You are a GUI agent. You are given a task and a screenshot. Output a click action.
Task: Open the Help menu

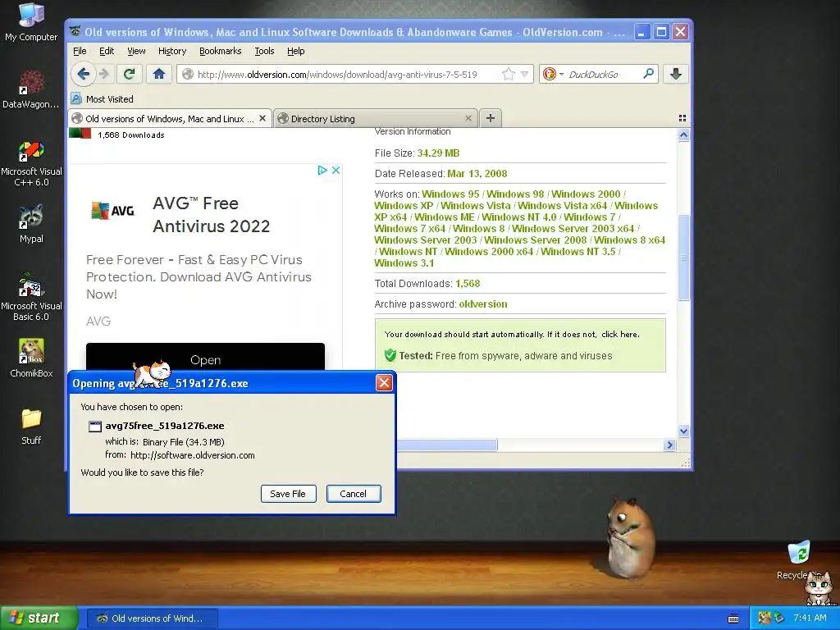pos(295,51)
